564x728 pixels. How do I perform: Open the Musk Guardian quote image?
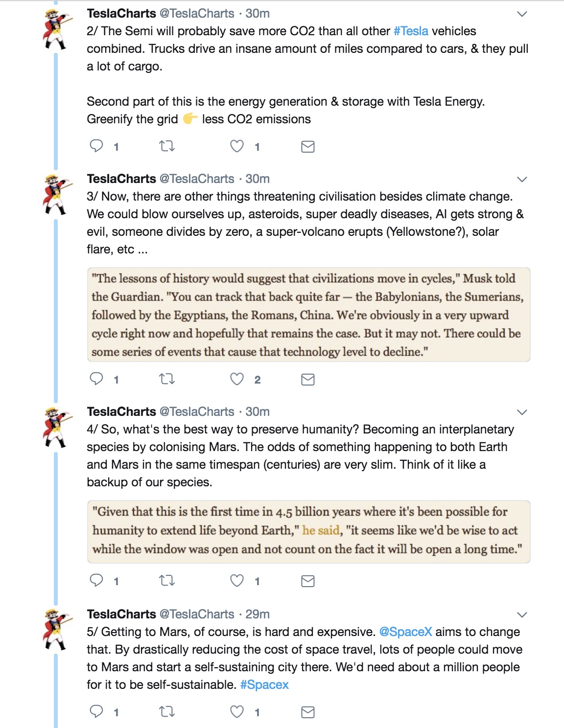point(308,315)
